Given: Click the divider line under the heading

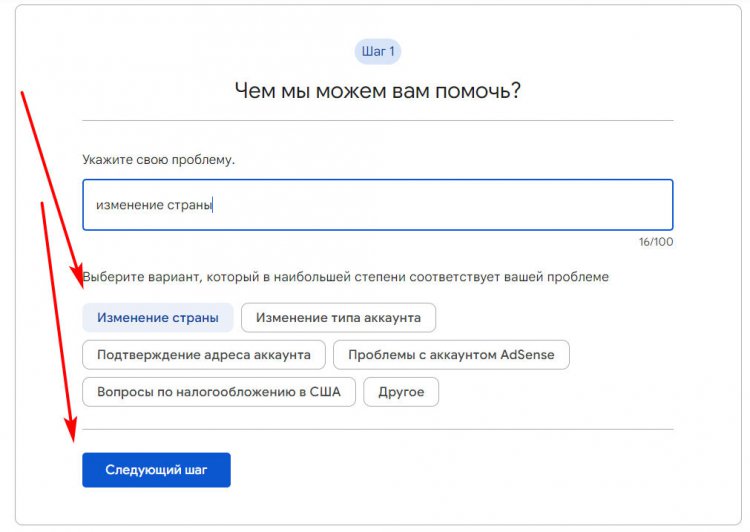Looking at the screenshot, I should pos(377,121).
